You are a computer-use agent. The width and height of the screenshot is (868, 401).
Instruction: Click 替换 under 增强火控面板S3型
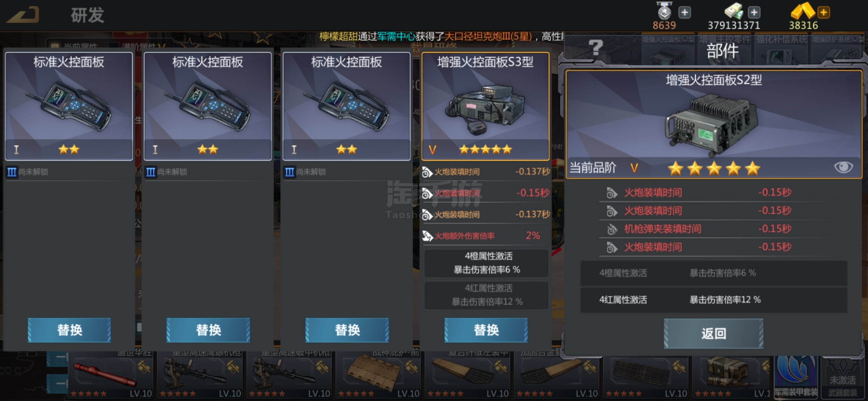pyautogui.click(x=486, y=330)
